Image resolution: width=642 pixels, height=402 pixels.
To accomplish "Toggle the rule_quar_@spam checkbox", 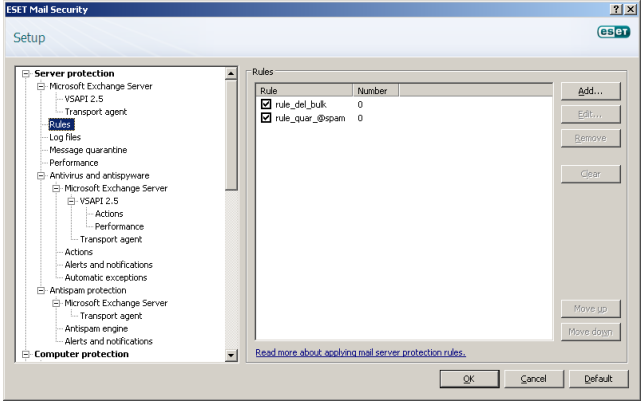I will 266,118.
